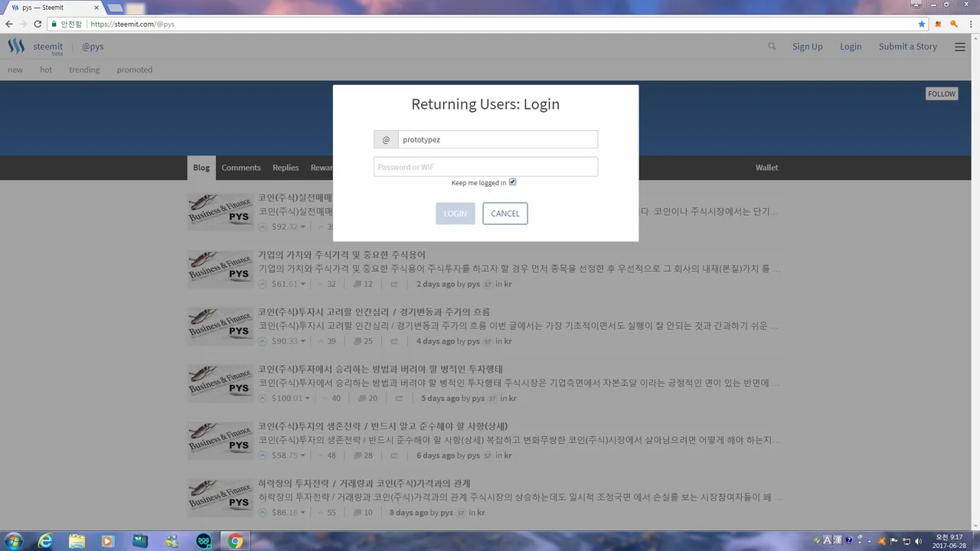Image resolution: width=980 pixels, height=551 pixels.
Task: Resteem the post with payout $58.75
Action: point(394,455)
